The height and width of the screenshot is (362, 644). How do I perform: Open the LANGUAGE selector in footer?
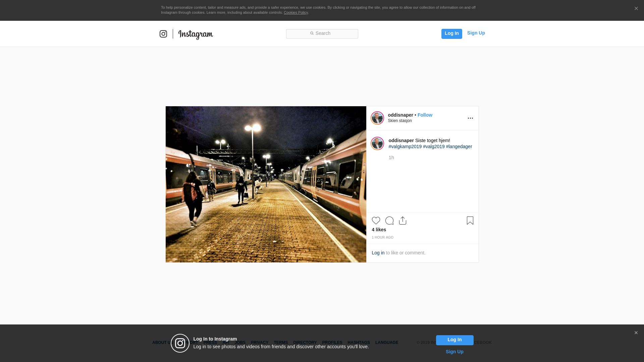387,343
